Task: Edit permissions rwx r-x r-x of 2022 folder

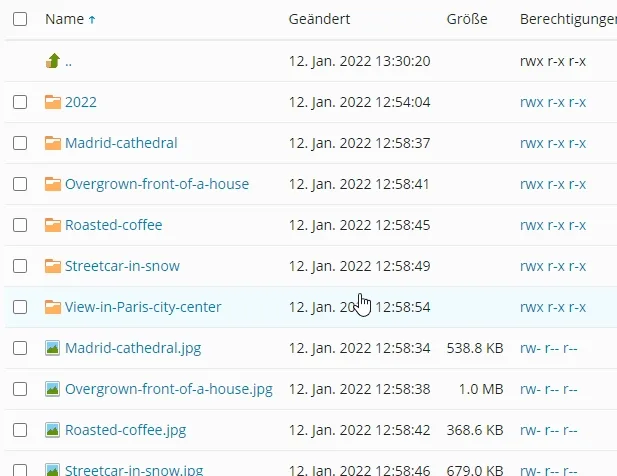Action: pyautogui.click(x=553, y=102)
